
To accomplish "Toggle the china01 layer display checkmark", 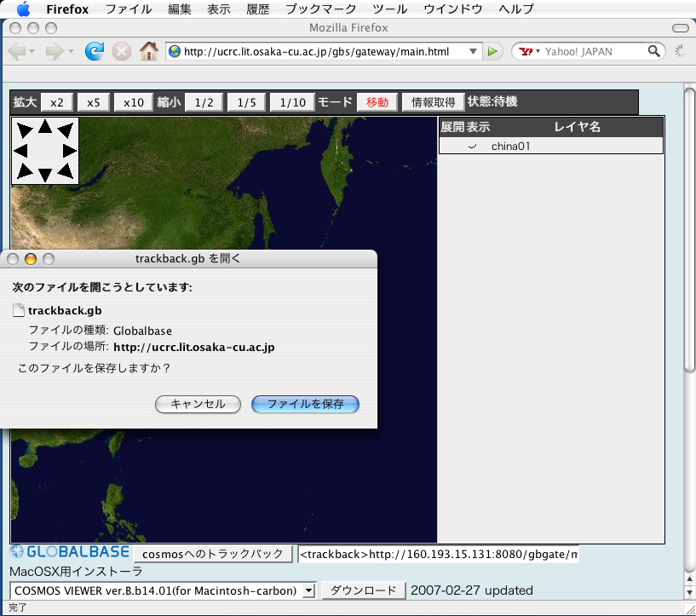I will (x=473, y=146).
